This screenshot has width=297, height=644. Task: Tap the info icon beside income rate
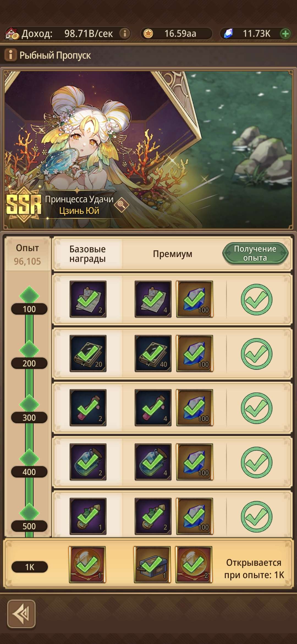125,34
